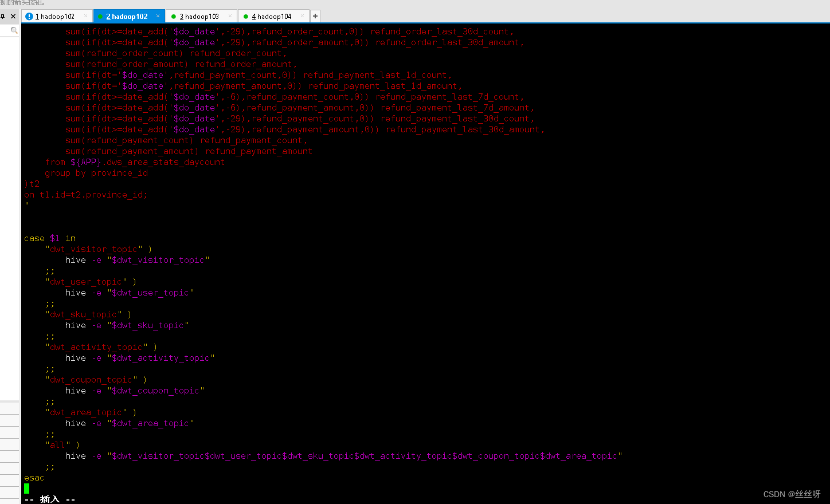Image resolution: width=830 pixels, height=504 pixels.
Task: Click the "dwt_coupon_topic" ) case label
Action: pyautogui.click(x=96, y=380)
